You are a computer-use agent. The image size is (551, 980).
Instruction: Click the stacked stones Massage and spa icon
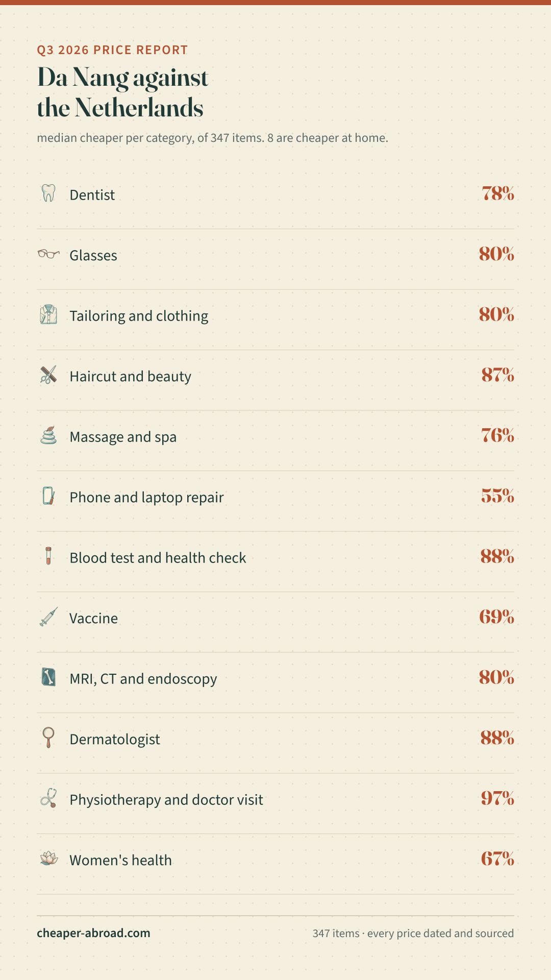(48, 435)
